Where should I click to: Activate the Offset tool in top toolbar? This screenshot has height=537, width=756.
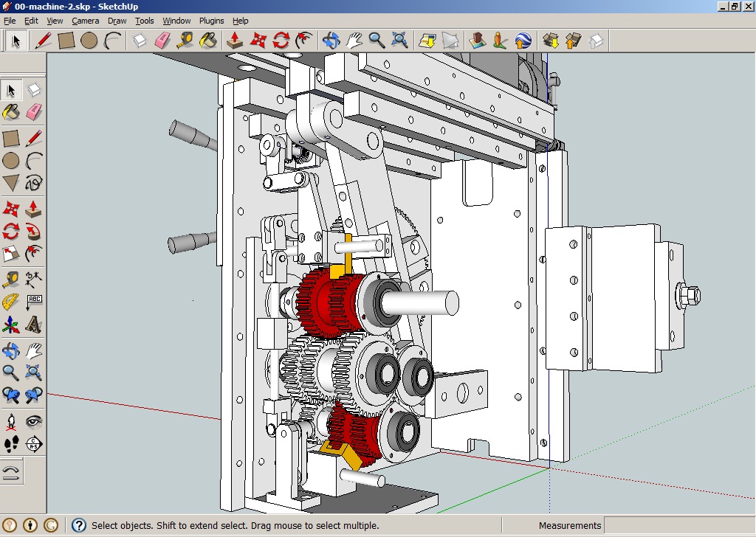tap(304, 41)
